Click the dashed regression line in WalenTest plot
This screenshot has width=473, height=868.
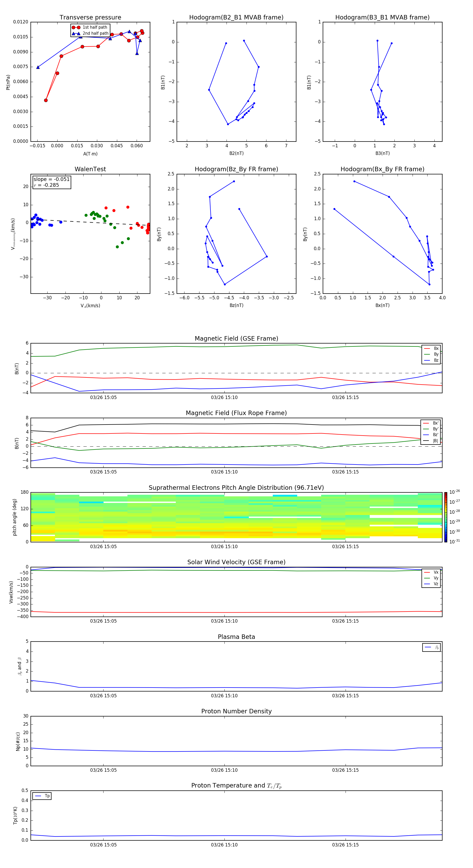point(90,222)
